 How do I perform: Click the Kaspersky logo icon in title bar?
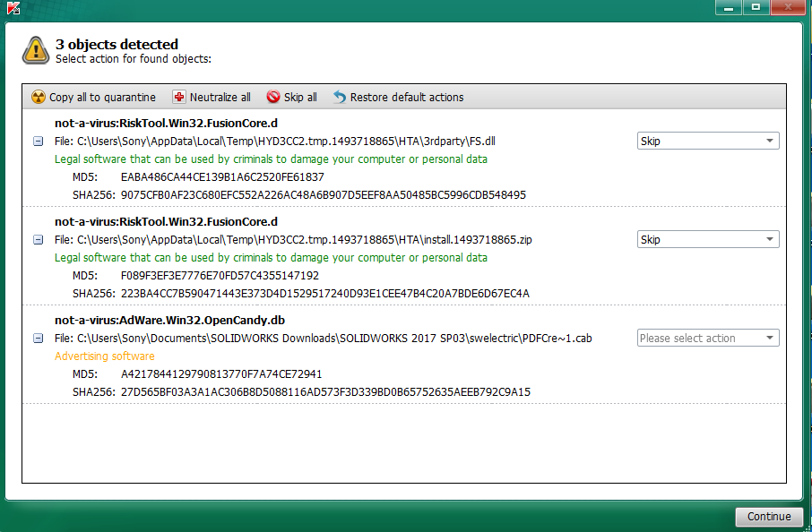click(13, 8)
